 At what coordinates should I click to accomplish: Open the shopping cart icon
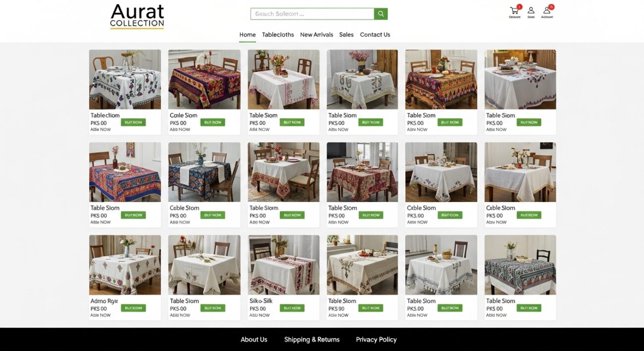pos(515,10)
